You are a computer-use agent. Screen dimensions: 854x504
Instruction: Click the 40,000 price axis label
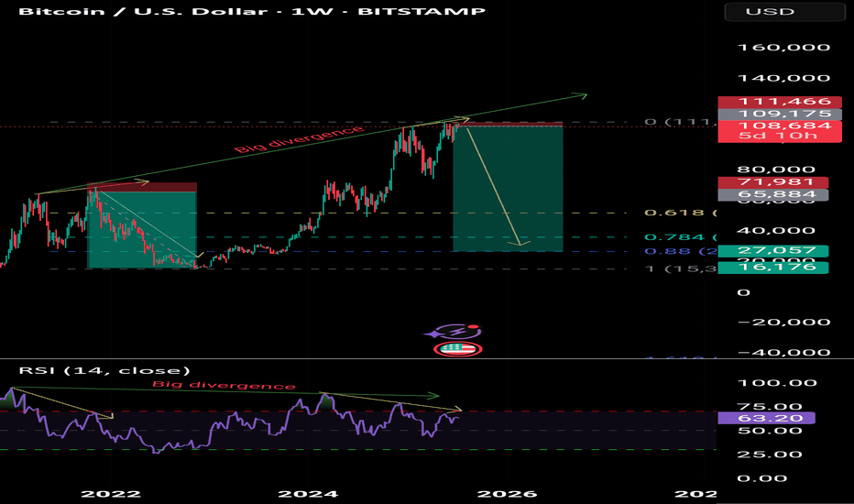point(776,231)
